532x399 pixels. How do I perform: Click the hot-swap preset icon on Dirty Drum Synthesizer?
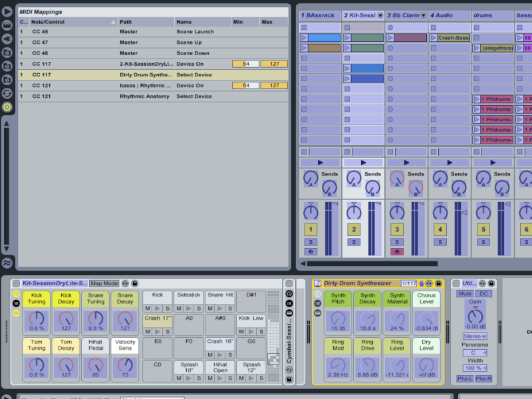[429, 283]
